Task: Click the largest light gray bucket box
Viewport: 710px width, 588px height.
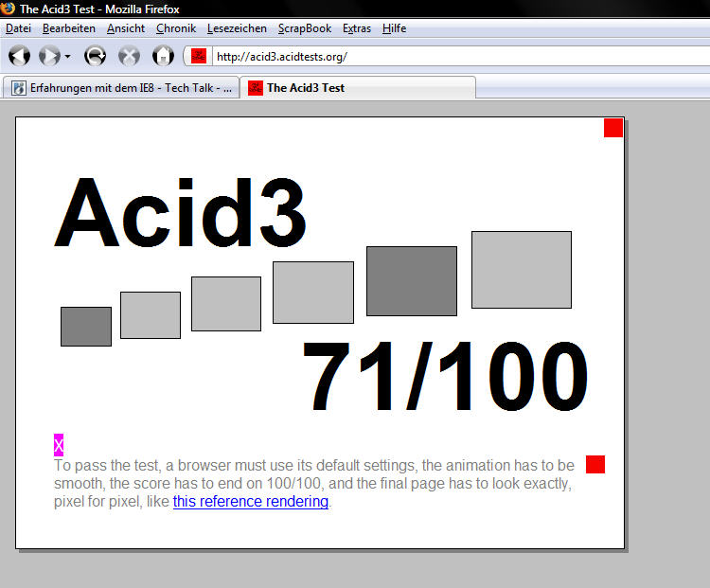Action: pos(522,270)
